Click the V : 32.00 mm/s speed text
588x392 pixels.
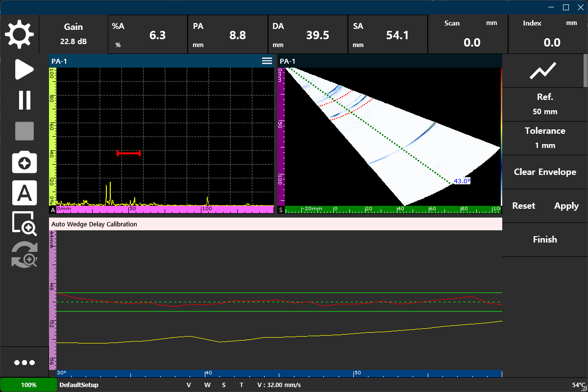tap(279, 385)
